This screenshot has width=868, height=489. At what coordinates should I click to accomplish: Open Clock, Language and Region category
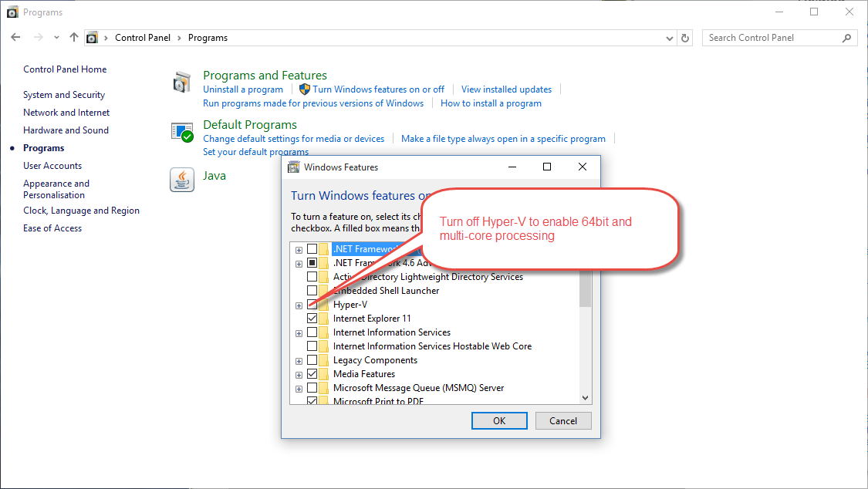81,211
